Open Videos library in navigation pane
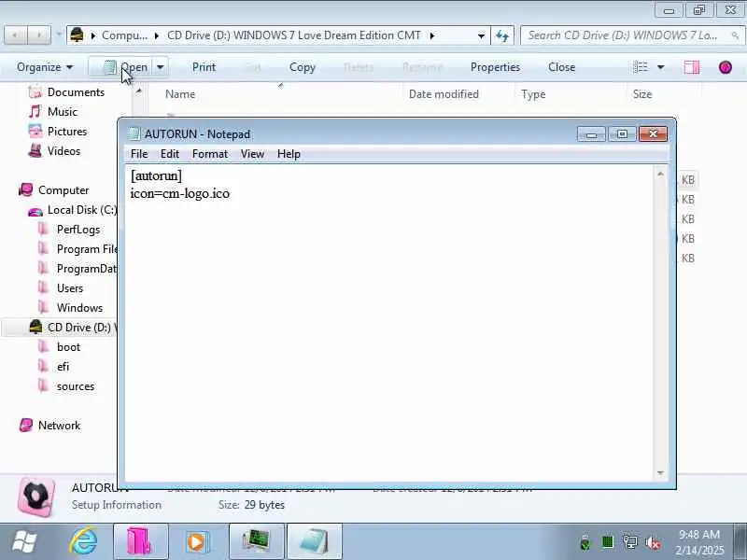The height and width of the screenshot is (560, 747). click(63, 151)
